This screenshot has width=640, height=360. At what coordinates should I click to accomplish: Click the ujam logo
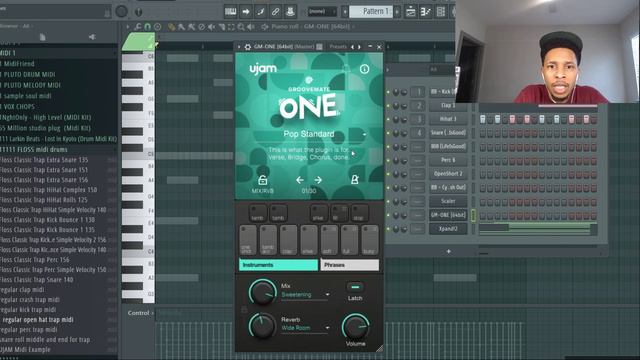263,69
